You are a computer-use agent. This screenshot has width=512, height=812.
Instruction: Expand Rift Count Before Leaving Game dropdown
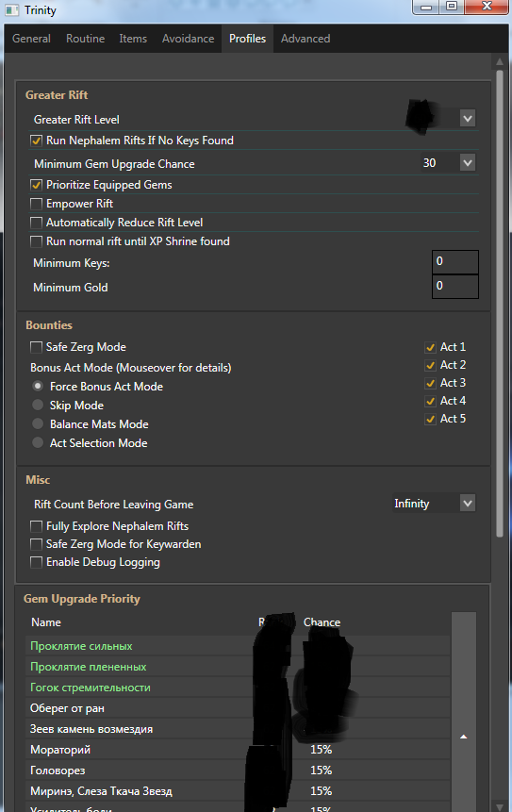pos(468,504)
